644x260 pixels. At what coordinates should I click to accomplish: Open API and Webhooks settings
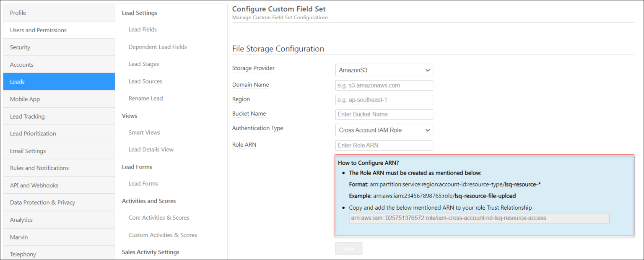point(59,185)
